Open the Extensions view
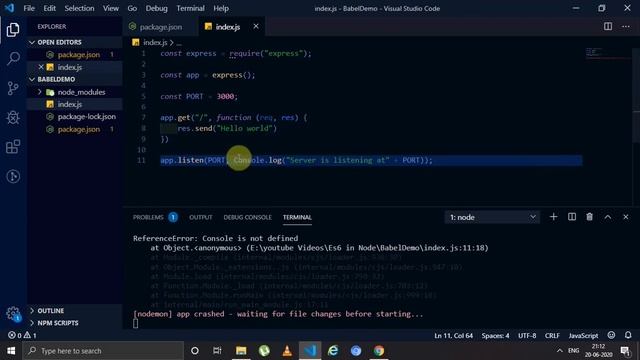The height and width of the screenshot is (360, 640). (x=13, y=147)
